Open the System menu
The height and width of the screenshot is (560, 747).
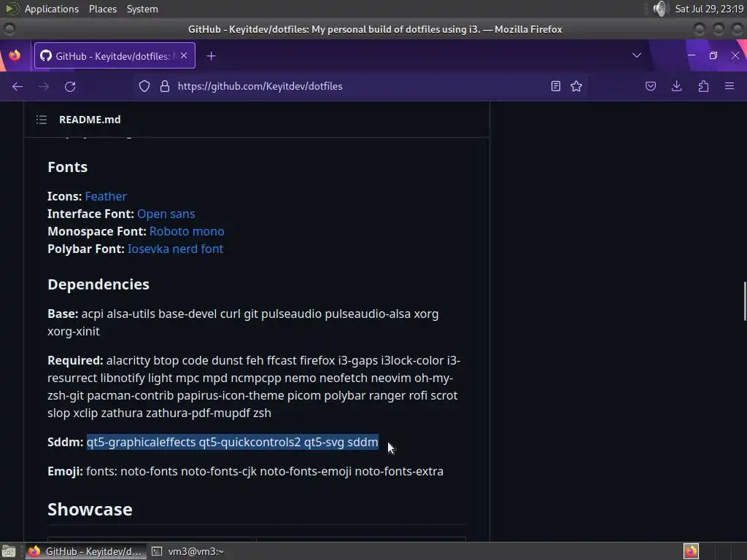[142, 9]
